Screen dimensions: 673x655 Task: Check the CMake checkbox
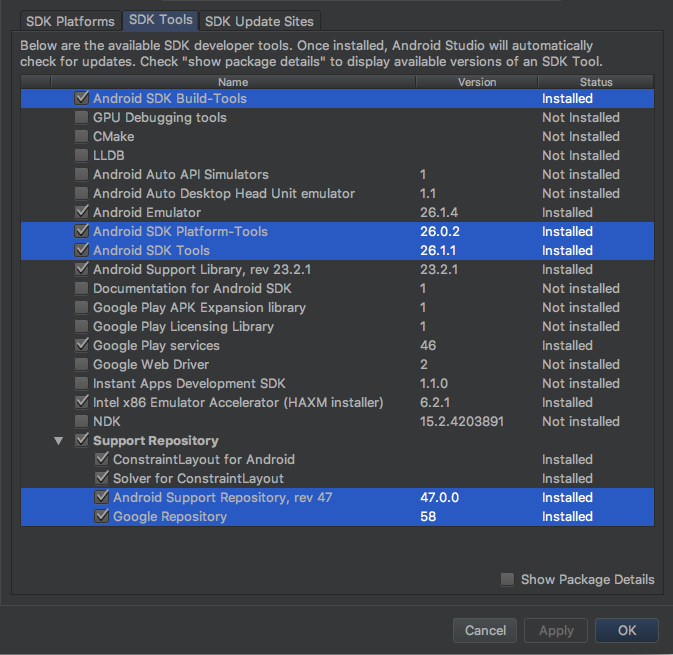(x=81, y=137)
